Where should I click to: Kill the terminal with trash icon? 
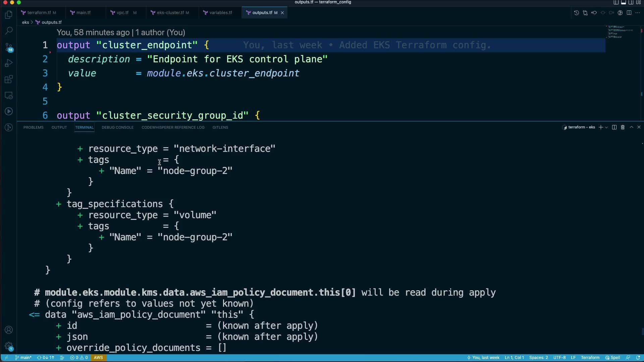623,127
